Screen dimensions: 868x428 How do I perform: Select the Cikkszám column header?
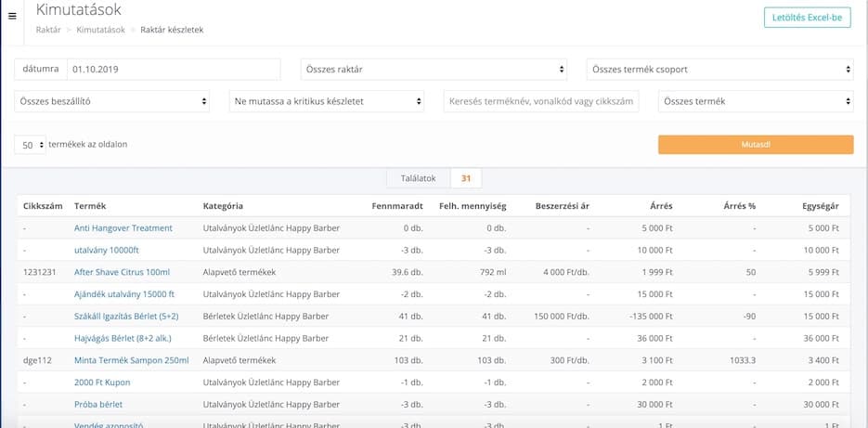point(43,206)
